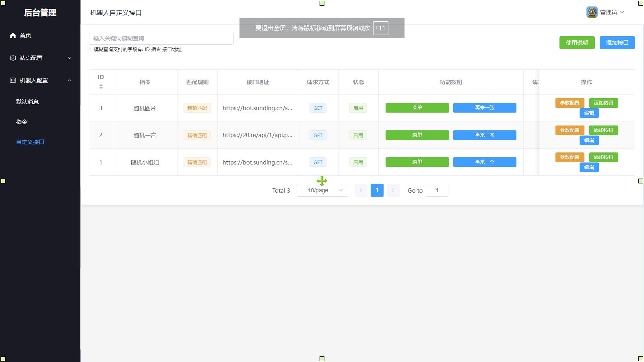Click the 添加接口 button

(617, 43)
